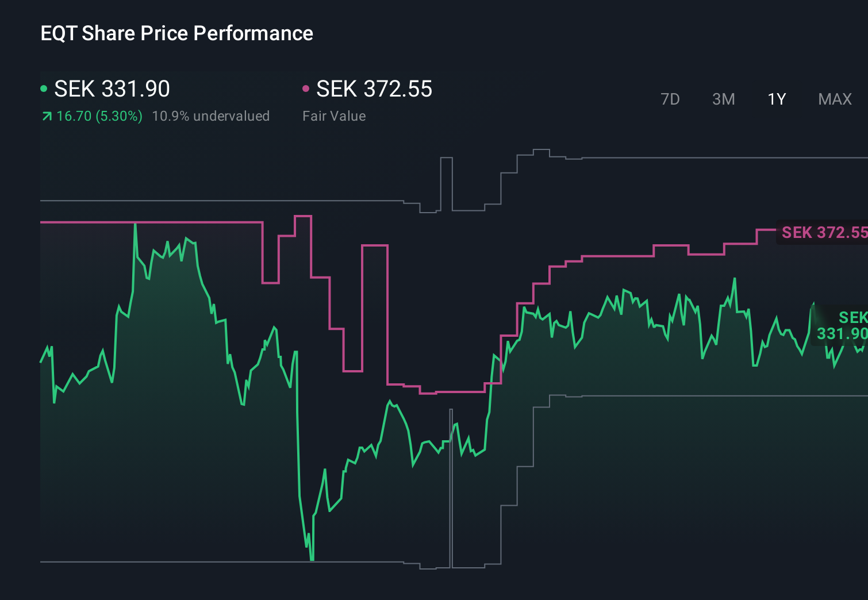This screenshot has height=600, width=868.
Task: Select the green current price legend dot
Action: [x=44, y=89]
